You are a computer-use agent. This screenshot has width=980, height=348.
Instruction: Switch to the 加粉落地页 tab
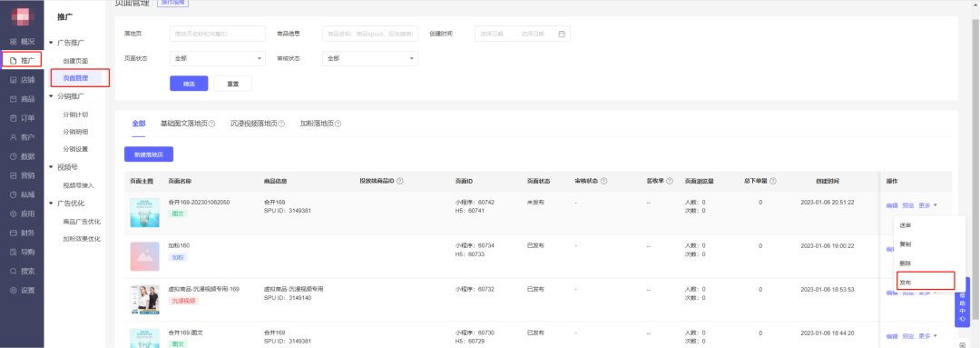317,124
